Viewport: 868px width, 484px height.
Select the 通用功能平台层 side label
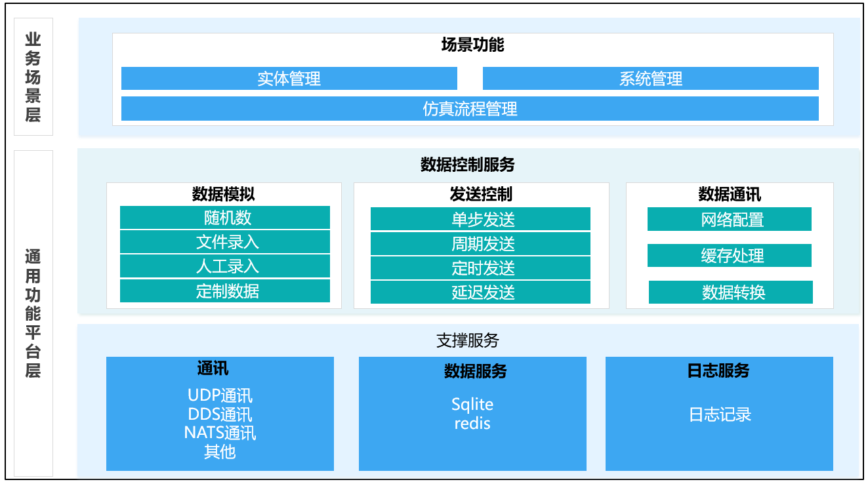pos(33,313)
